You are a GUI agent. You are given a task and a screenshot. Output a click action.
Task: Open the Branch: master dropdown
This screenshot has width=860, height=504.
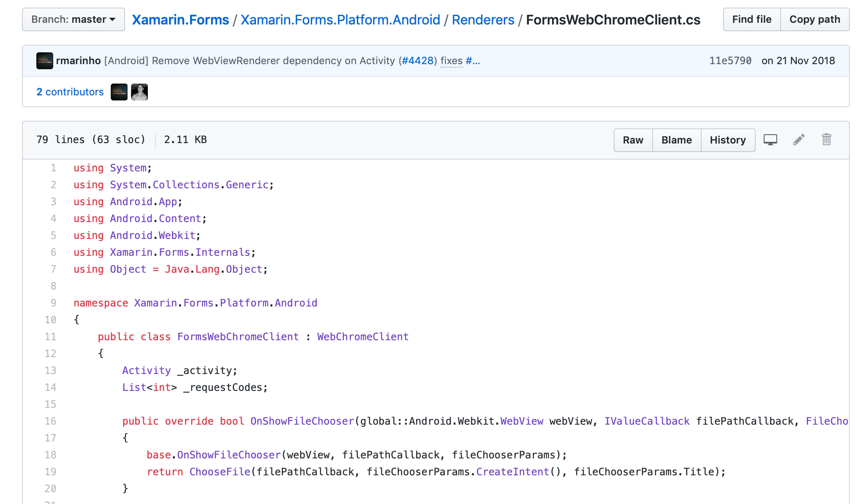tap(73, 19)
